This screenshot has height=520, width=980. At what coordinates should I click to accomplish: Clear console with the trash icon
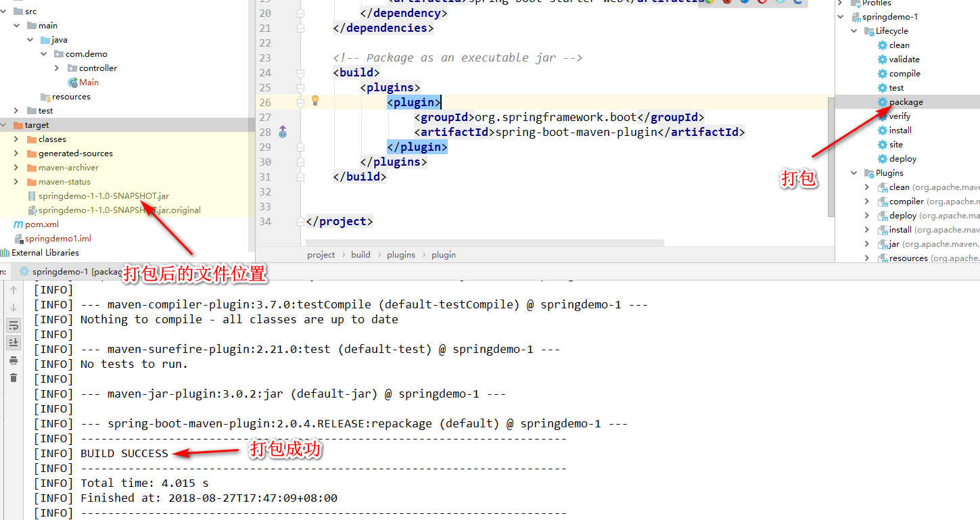coord(13,377)
